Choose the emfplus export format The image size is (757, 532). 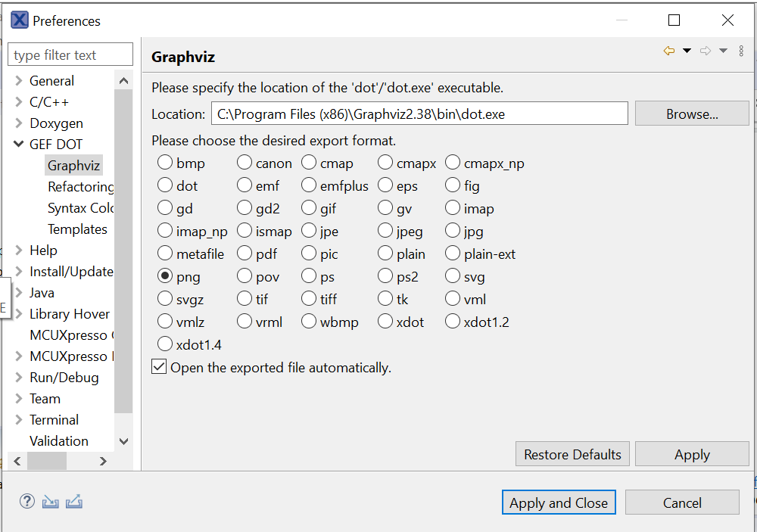pyautogui.click(x=309, y=185)
